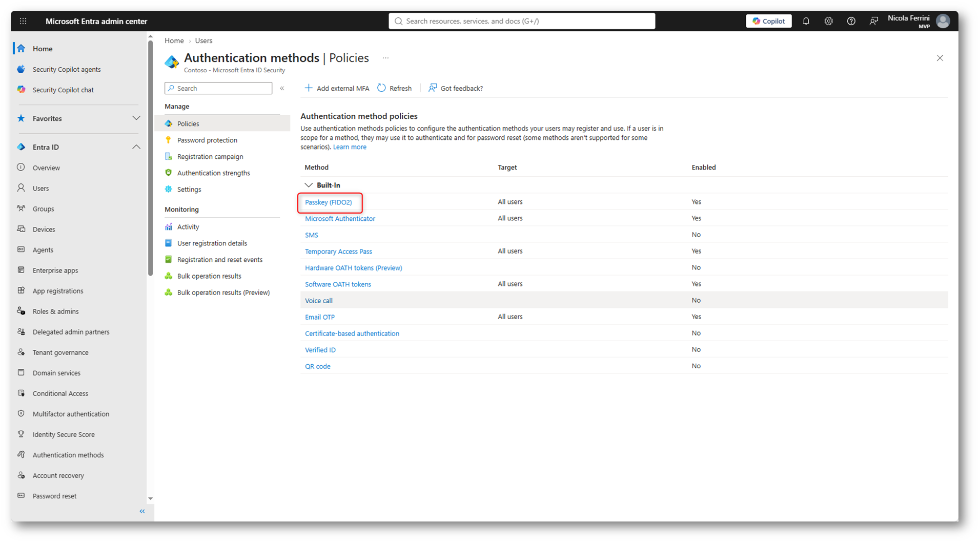
Task: Click the Home breadcrumb link
Action: pyautogui.click(x=174, y=40)
